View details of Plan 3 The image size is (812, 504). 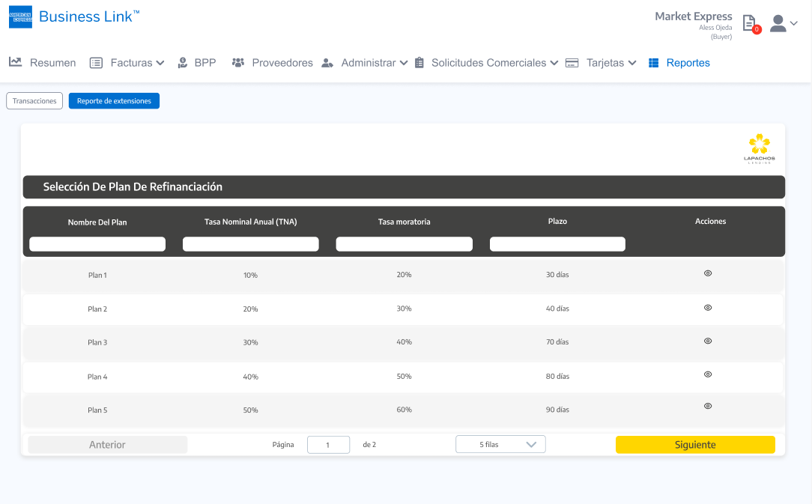click(708, 341)
